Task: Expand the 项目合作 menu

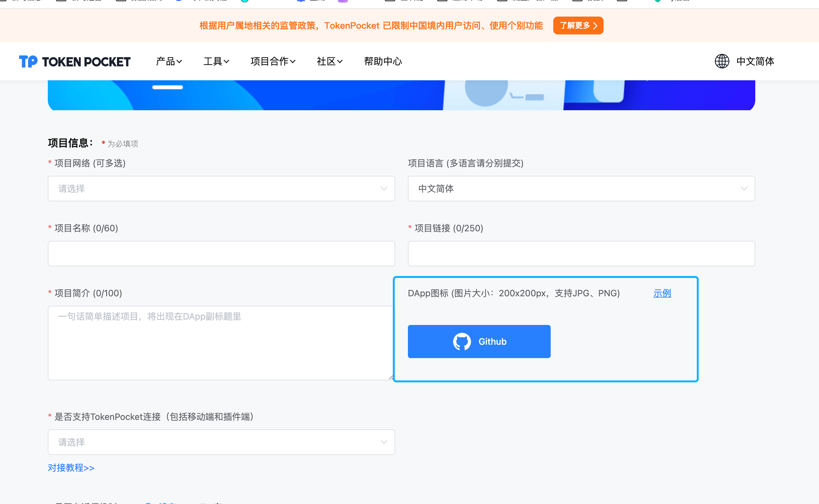Action: point(273,61)
